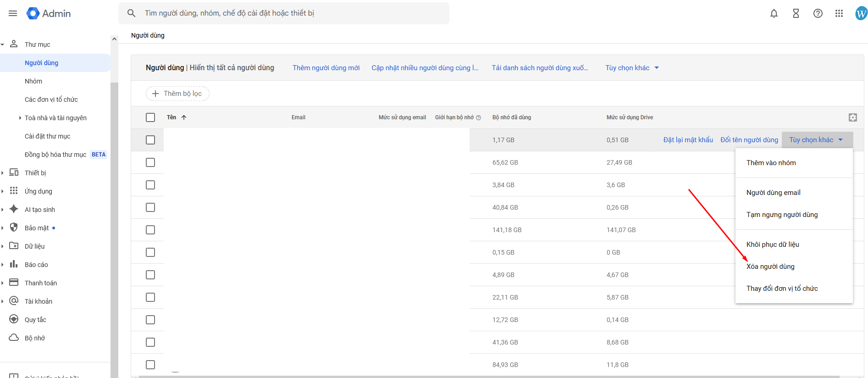Screen dimensions: 868x378
Task: Open the help question mark icon
Action: coord(818,13)
